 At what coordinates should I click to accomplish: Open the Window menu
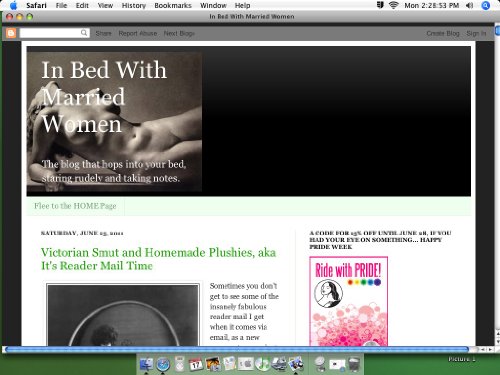(213, 5)
